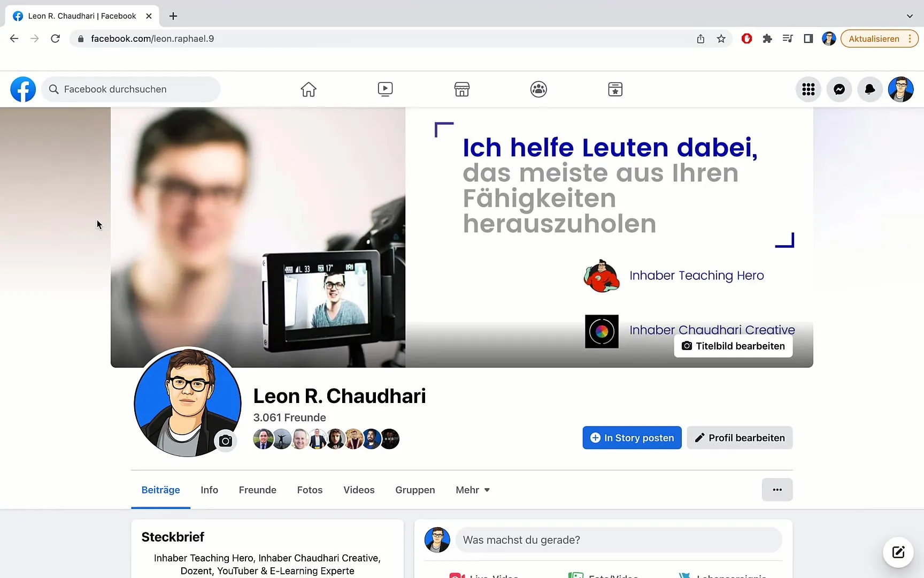The height and width of the screenshot is (578, 924).
Task: Click the Facebook logo icon
Action: (23, 89)
